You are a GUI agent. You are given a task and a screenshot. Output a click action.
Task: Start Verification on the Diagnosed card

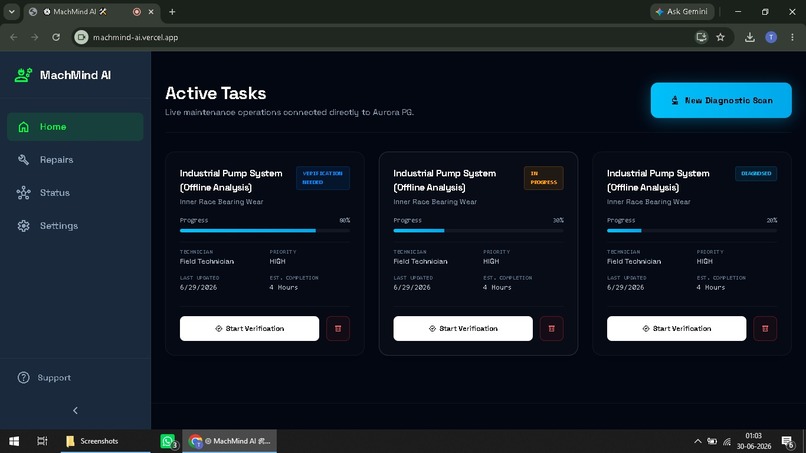(x=676, y=329)
